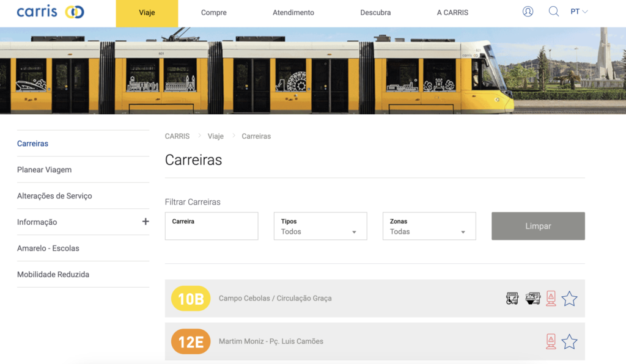The width and height of the screenshot is (626, 364).
Task: Click the Limpar button
Action: coord(538,226)
